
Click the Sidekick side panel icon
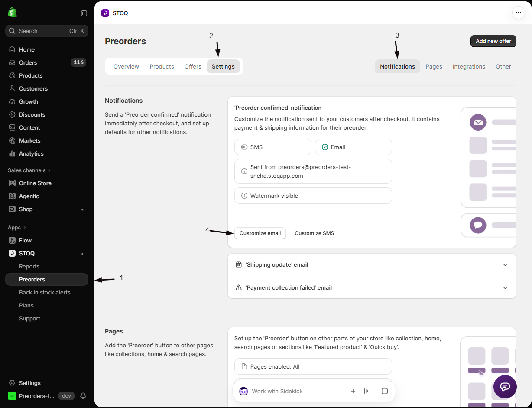(x=385, y=391)
